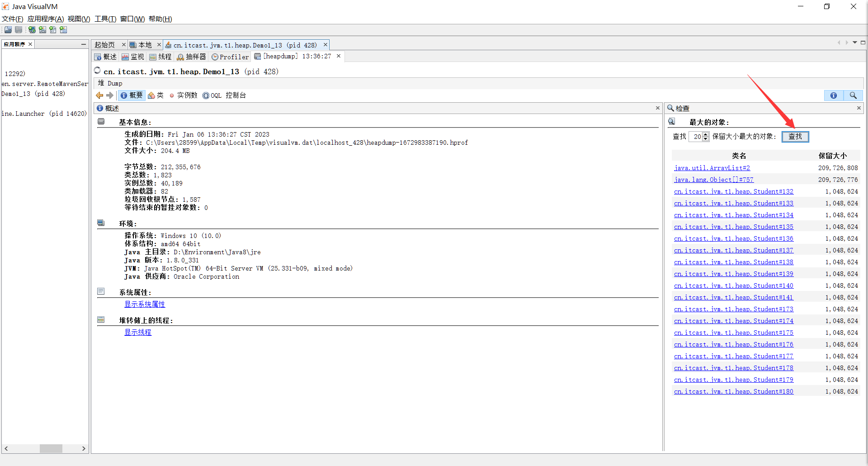
Task: Open the java.util.ArrayList#2 object link
Action: (712, 168)
